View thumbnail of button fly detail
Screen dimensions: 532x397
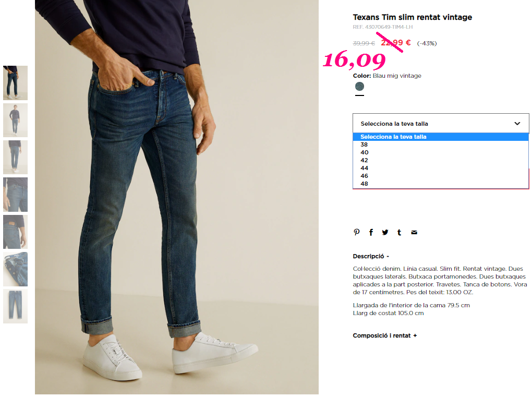coord(15,269)
